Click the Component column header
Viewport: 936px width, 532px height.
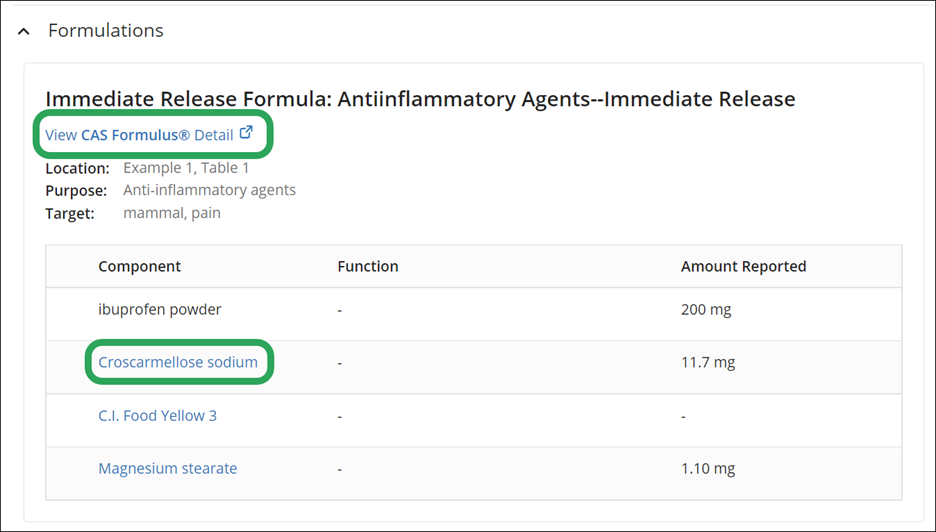pos(140,266)
